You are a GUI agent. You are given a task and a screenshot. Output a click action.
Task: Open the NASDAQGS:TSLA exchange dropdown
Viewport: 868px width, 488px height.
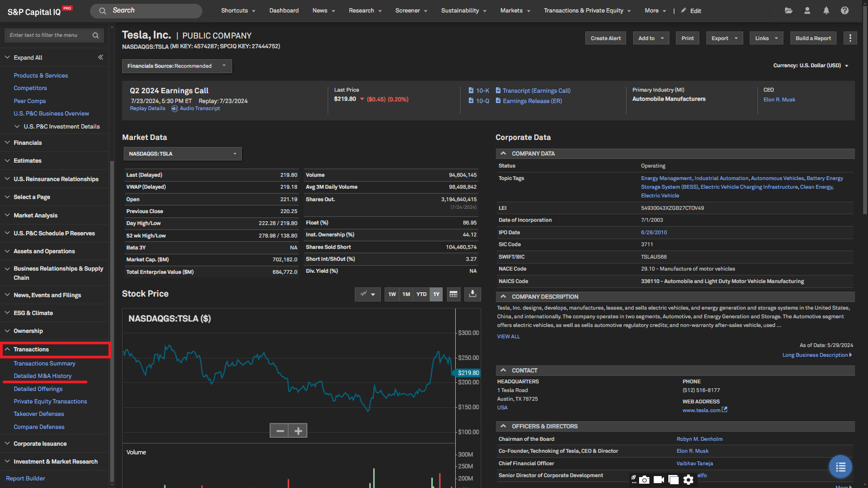point(182,154)
